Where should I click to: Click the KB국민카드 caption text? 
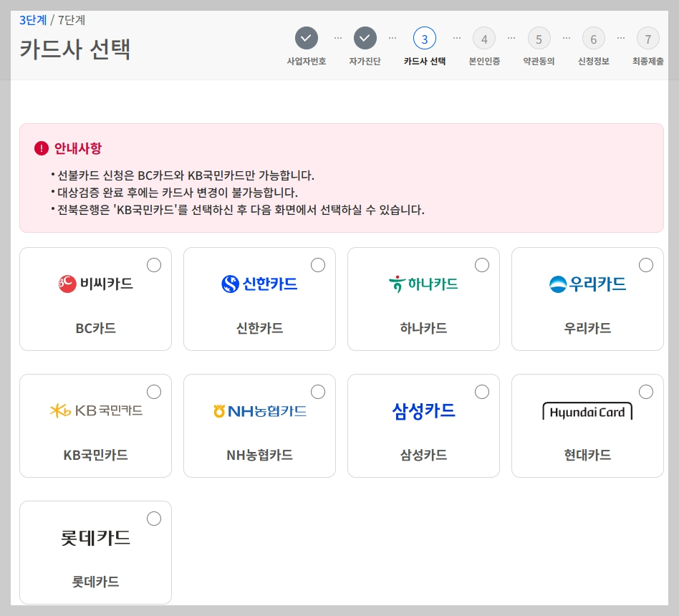point(96,455)
